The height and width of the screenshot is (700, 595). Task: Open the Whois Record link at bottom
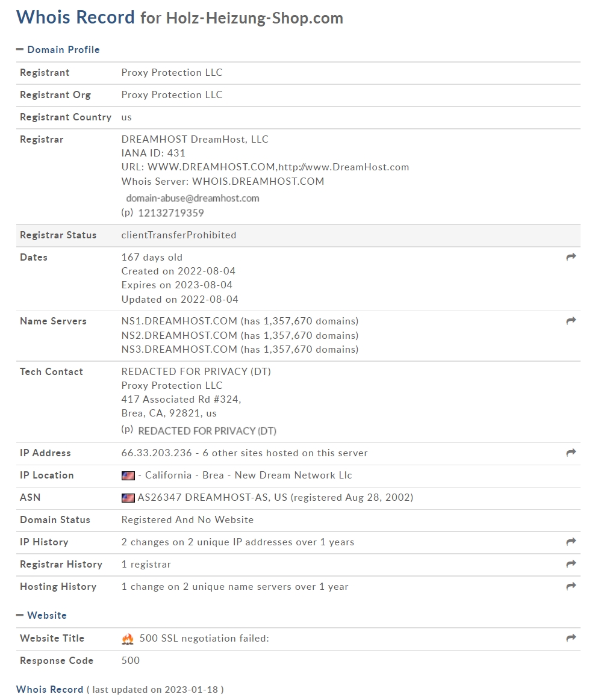pos(49,689)
